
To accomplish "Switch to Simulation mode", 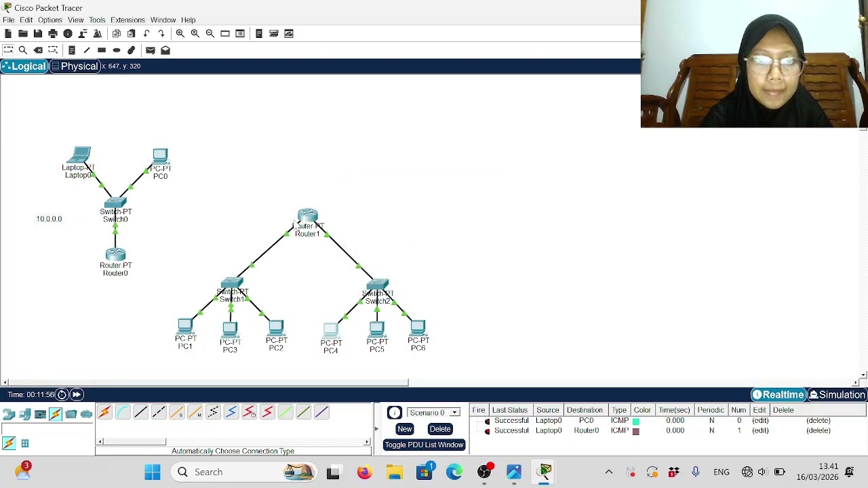I will pos(837,394).
